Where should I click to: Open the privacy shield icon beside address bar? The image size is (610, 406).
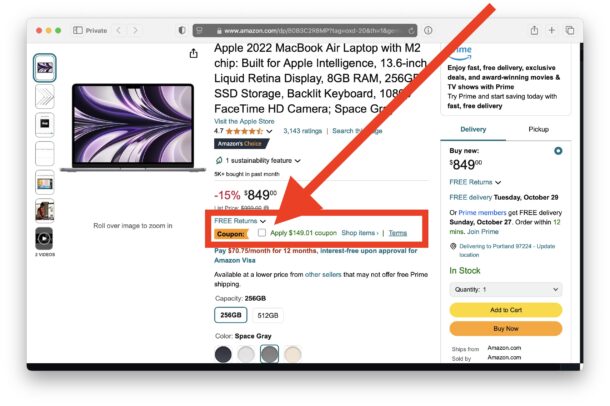click(182, 30)
